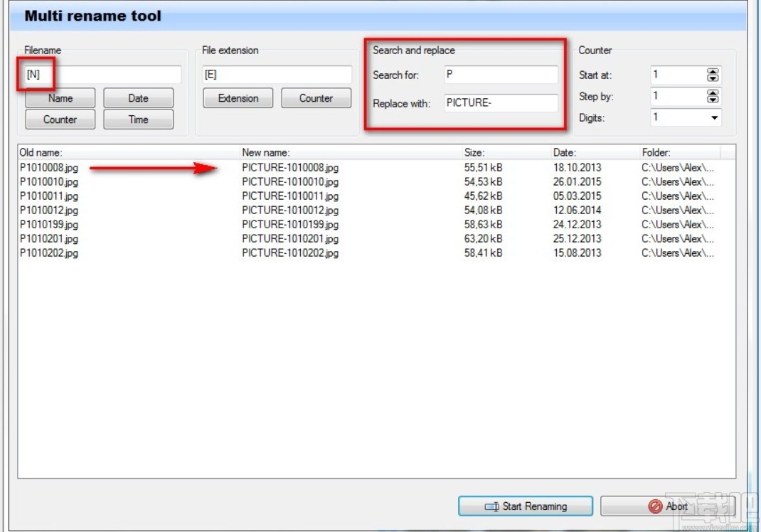Click the Extension button
The image size is (761, 532).
click(238, 98)
